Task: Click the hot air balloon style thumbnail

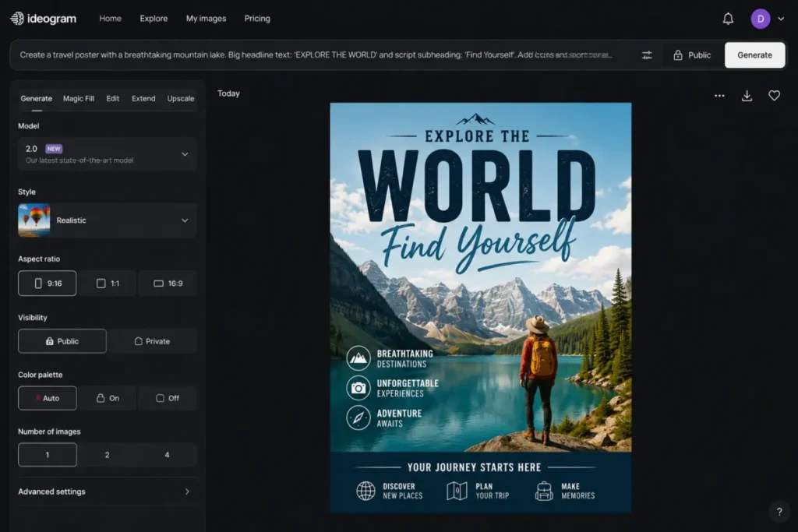Action: tap(34, 220)
